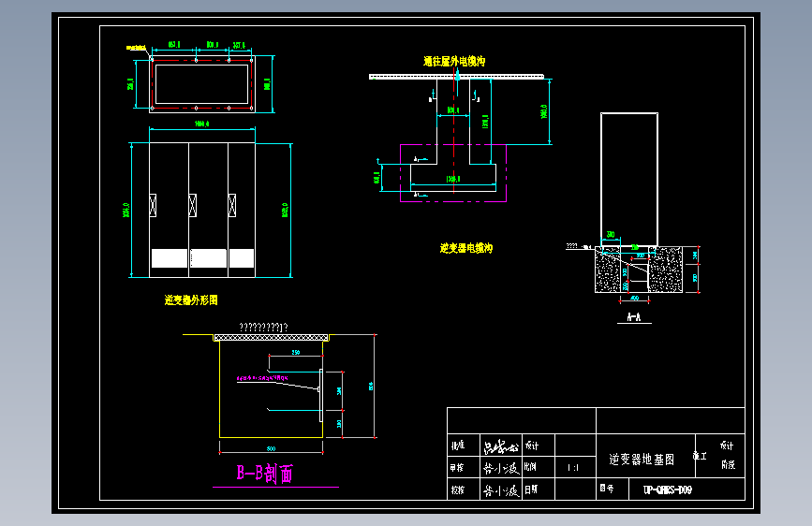Click the 图号 label in title block
Image resolution: width=812 pixels, height=526 pixels.
(607, 489)
